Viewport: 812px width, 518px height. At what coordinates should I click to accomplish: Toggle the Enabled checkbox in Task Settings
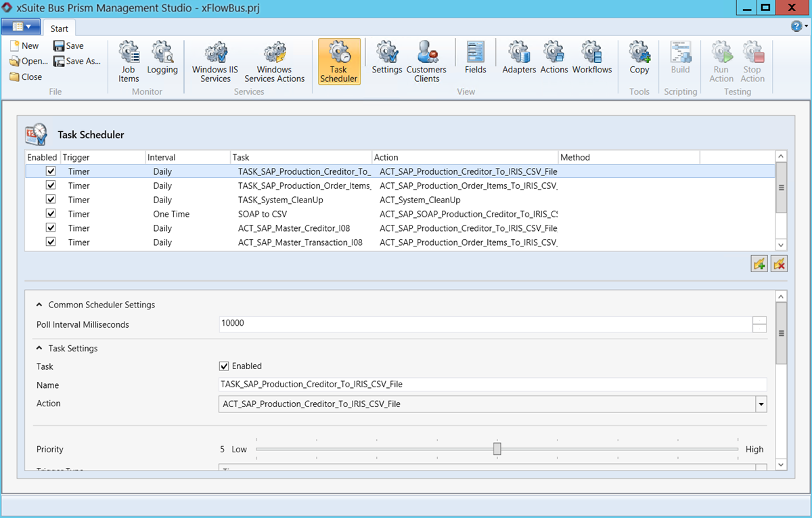pos(224,366)
